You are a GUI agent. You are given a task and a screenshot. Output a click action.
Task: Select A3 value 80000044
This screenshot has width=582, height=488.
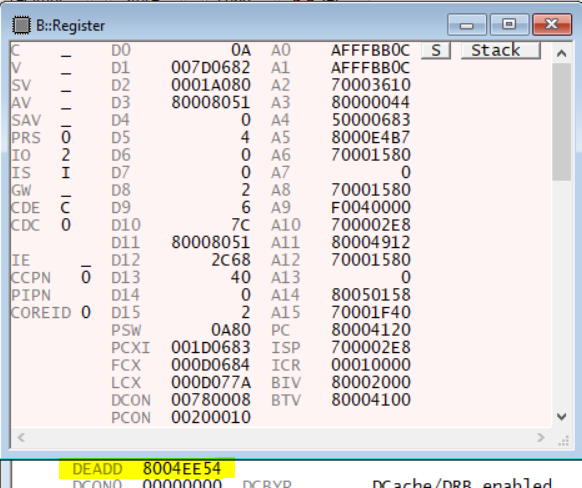(x=371, y=102)
